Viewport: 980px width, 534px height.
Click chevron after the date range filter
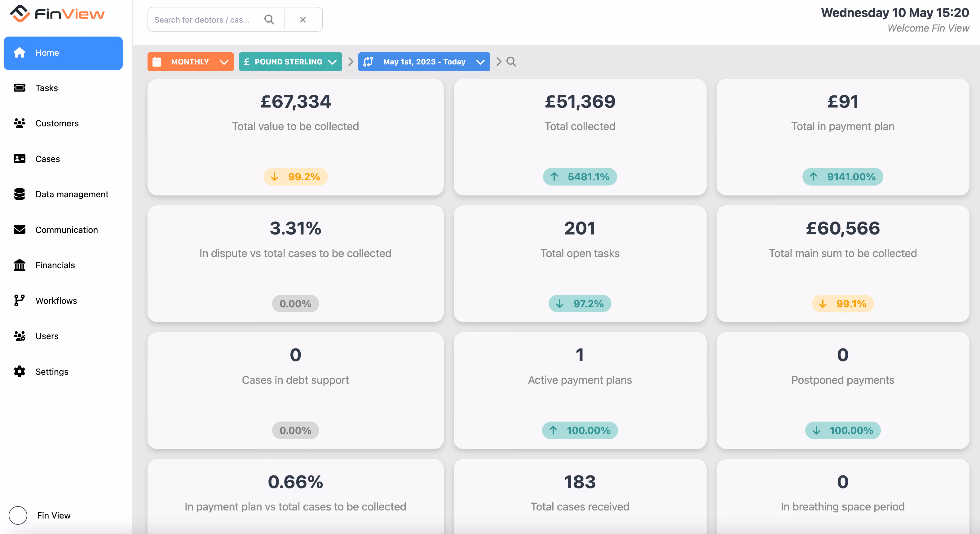coord(499,62)
